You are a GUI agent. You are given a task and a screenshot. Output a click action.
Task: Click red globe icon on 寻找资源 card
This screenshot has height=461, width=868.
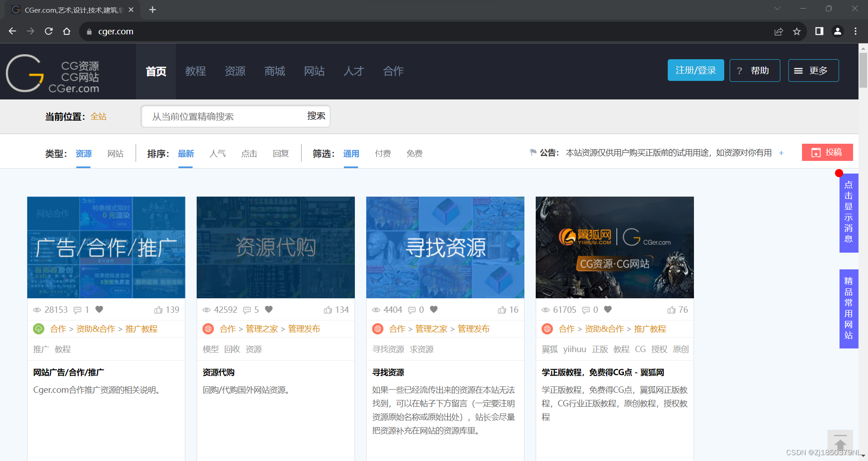[x=378, y=329]
